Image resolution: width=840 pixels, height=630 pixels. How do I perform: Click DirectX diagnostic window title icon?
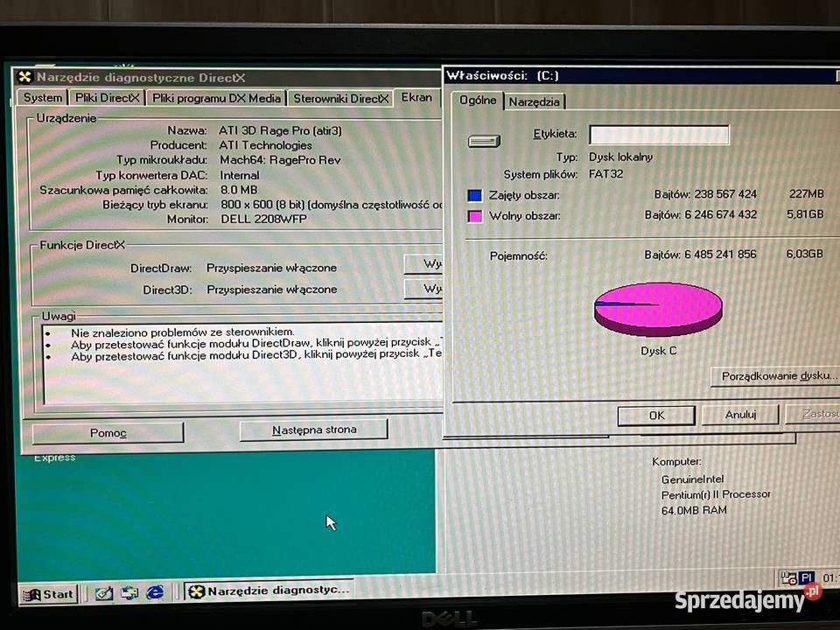coord(24,77)
